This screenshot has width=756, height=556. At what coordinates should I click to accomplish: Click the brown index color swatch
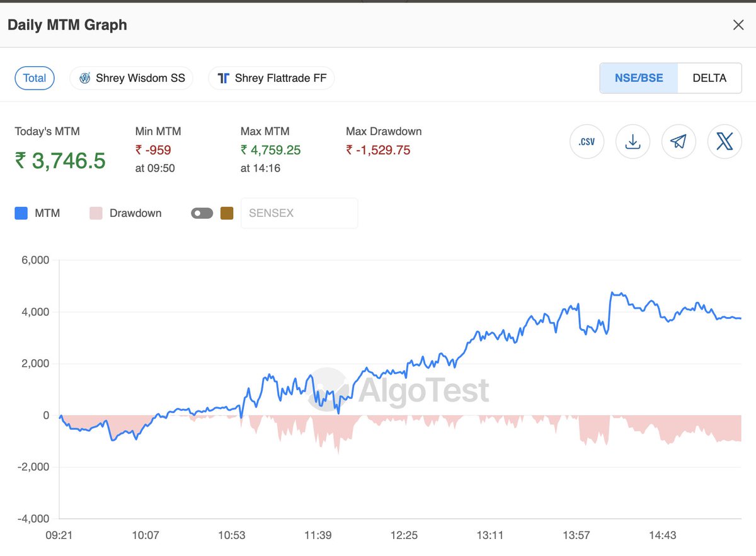pos(227,213)
